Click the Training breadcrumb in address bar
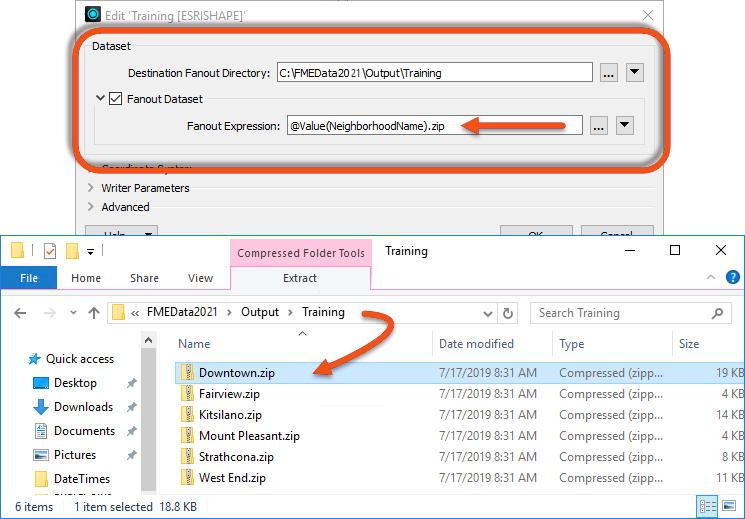 coord(324,312)
